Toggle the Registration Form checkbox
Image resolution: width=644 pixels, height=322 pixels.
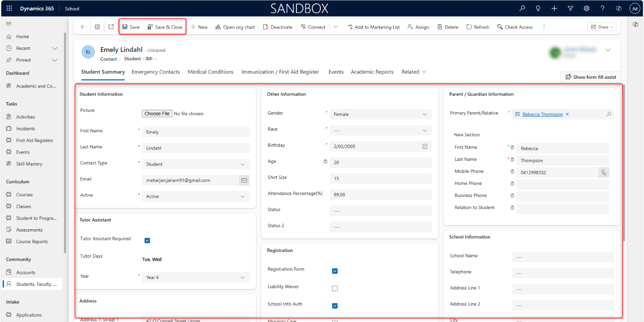(335, 271)
